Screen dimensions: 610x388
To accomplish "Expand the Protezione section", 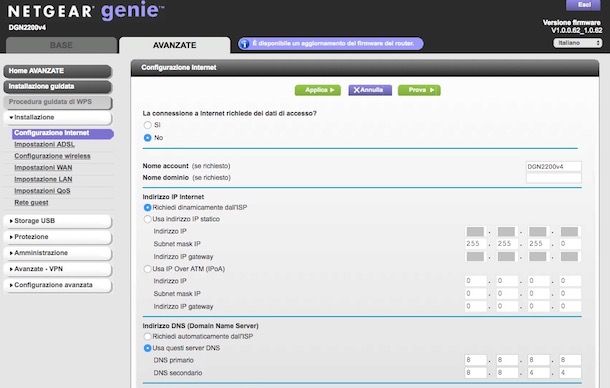I will tap(58, 237).
